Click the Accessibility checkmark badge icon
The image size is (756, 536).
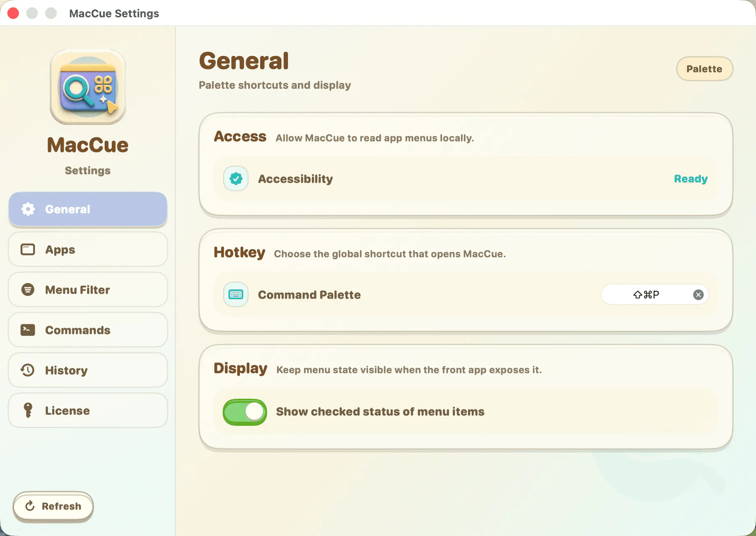coord(236,179)
